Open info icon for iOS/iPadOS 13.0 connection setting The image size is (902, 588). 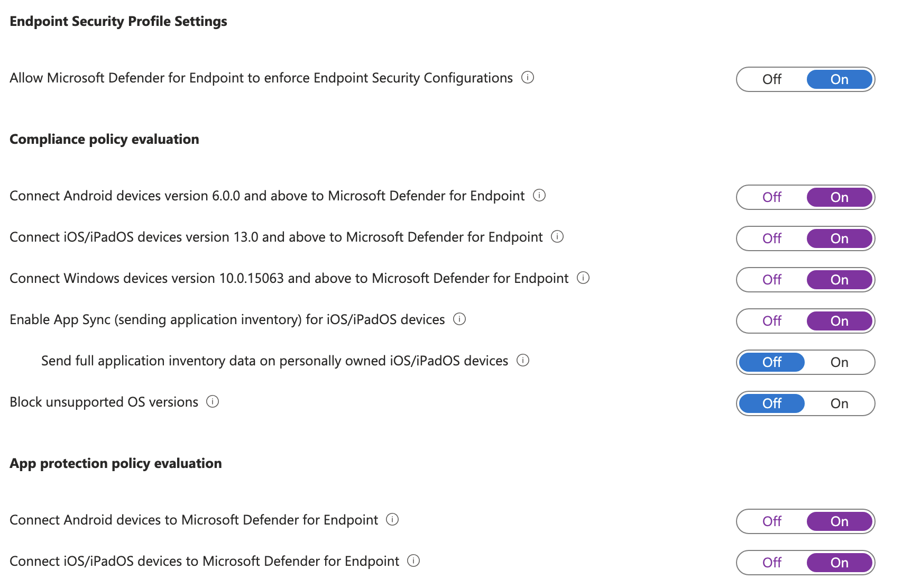[x=558, y=237]
